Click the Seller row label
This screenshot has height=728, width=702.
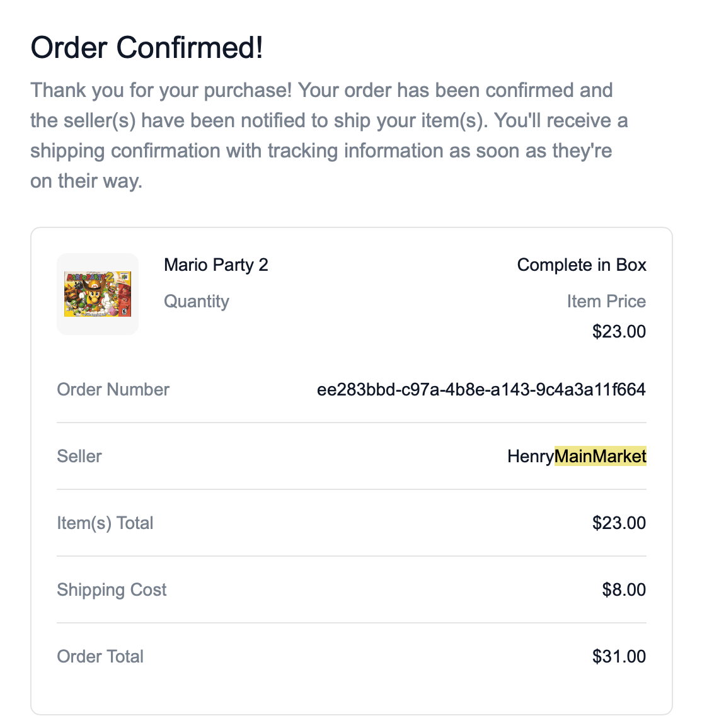click(x=79, y=456)
